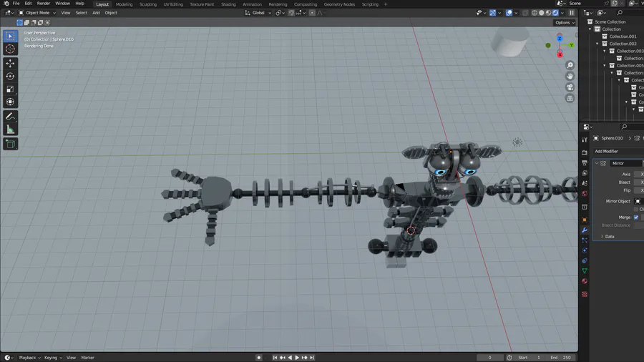The height and width of the screenshot is (362, 644).
Task: Select the Add Cube tool
Action: click(10, 144)
